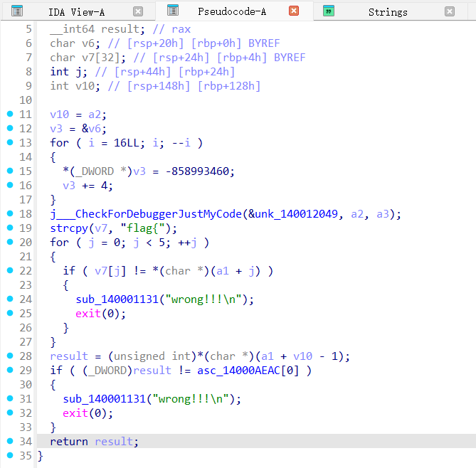Screen dimensions: 476x468
Task: Click the IDA View-A tab icon
Action: click(x=17, y=11)
